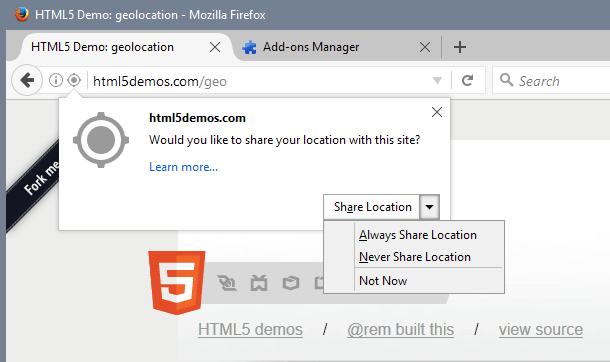The image size is (610, 362).
Task: Click the Add-ons Manager puzzle piece icon
Action: click(249, 47)
